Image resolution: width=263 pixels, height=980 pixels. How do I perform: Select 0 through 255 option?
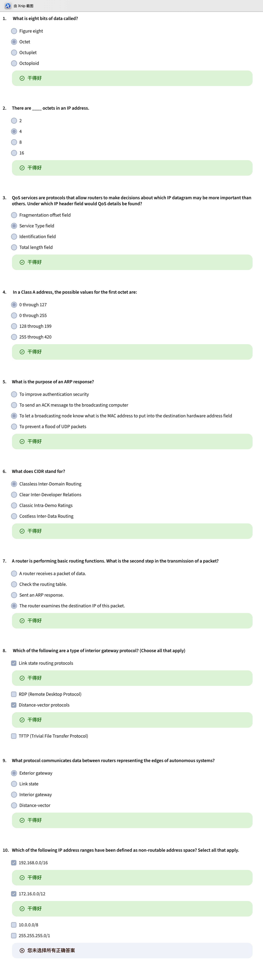tap(14, 315)
